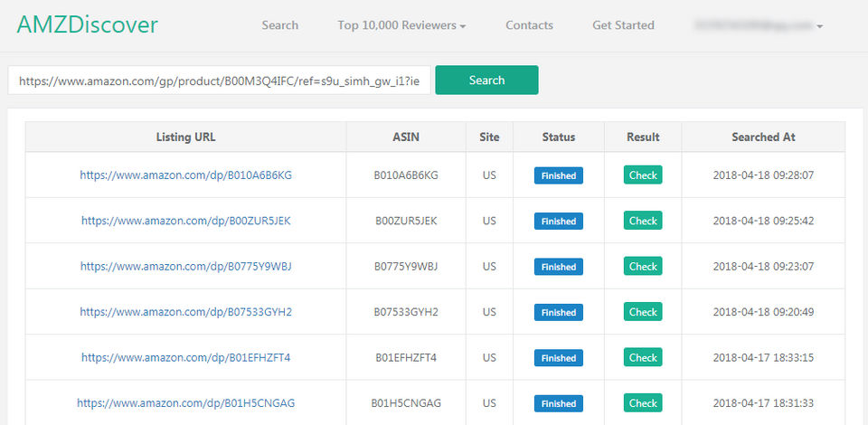Image resolution: width=868 pixels, height=425 pixels.
Task: Focus the Amazon product URL input field
Action: (219, 80)
